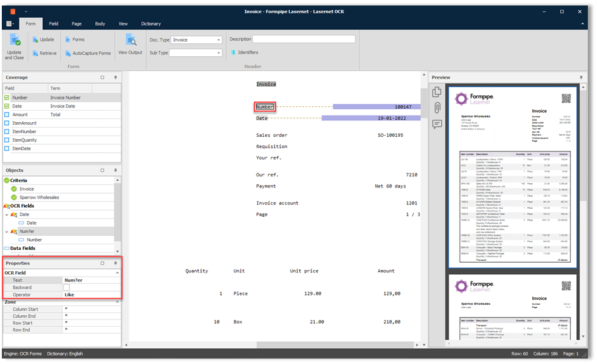Viewport: 597px width, 364px height.
Task: Pin the Properties panel
Action: click(x=115, y=263)
